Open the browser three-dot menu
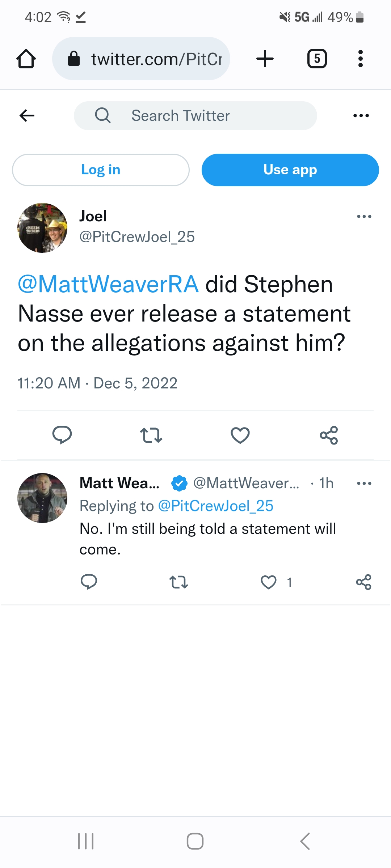The width and height of the screenshot is (391, 868). pos(360,59)
